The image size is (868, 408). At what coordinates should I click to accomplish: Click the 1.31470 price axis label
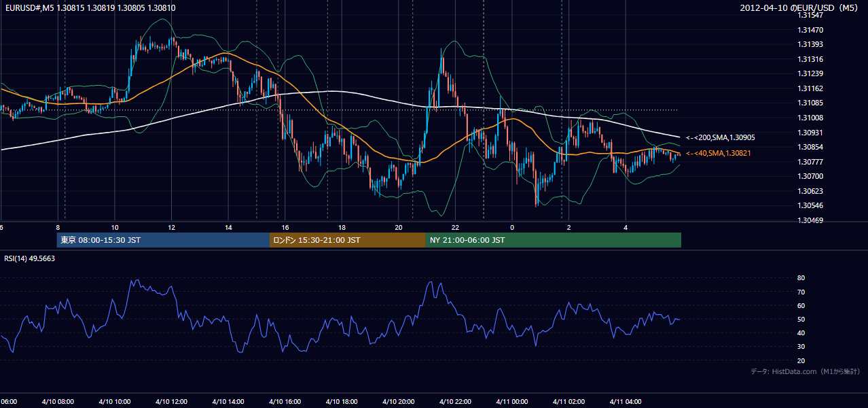coord(810,30)
